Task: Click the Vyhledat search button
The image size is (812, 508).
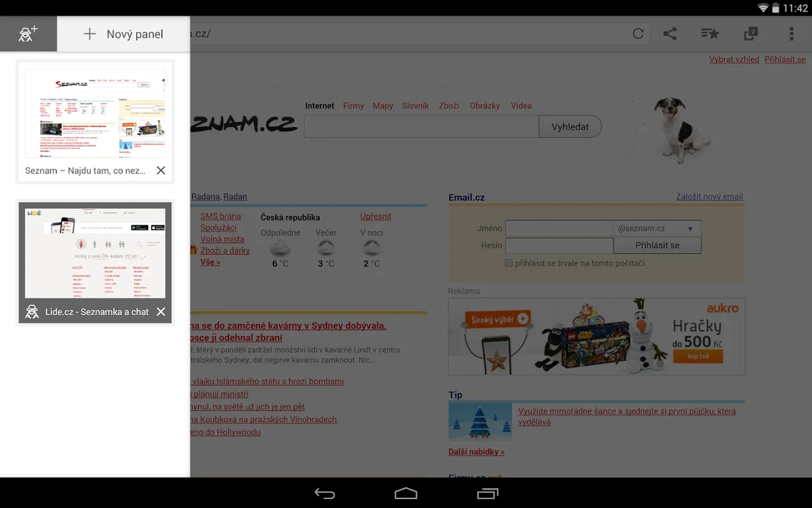Action: coord(570,126)
